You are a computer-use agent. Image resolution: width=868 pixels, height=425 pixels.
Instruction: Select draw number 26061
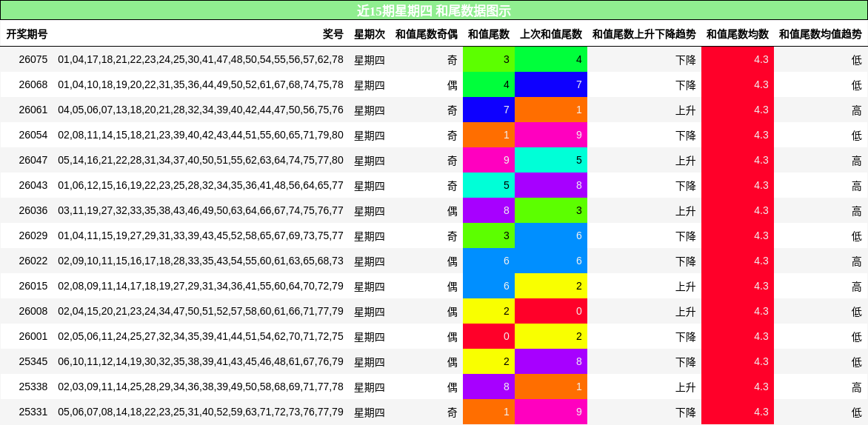(x=33, y=110)
